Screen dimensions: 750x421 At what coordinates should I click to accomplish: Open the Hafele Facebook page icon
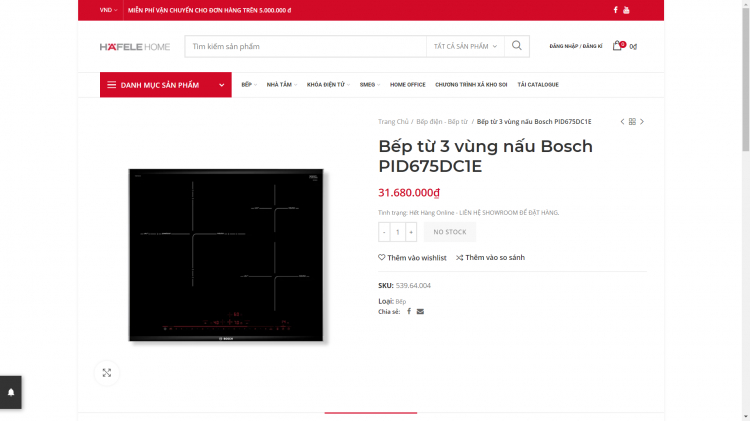(615, 10)
